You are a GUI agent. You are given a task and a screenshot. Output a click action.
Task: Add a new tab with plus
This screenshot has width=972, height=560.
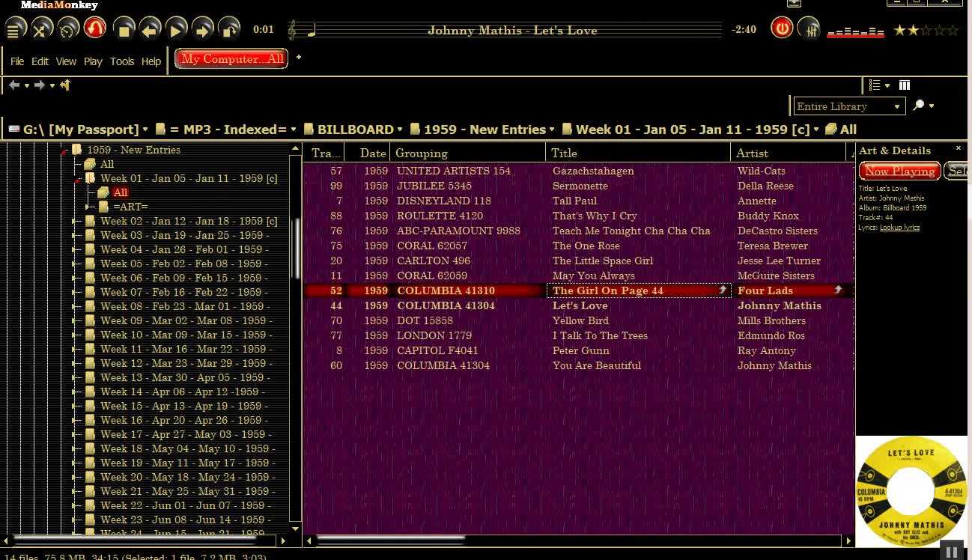[x=298, y=57]
